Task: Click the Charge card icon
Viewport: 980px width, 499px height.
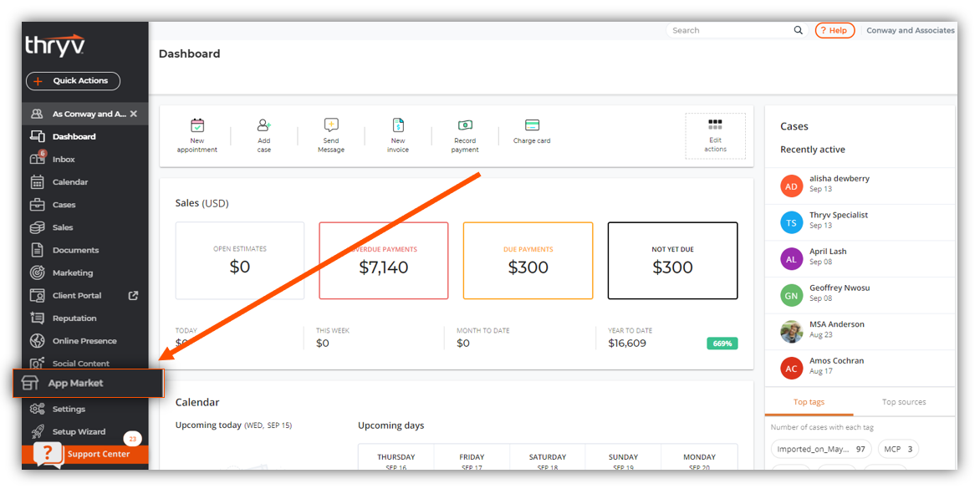Action: point(532,125)
